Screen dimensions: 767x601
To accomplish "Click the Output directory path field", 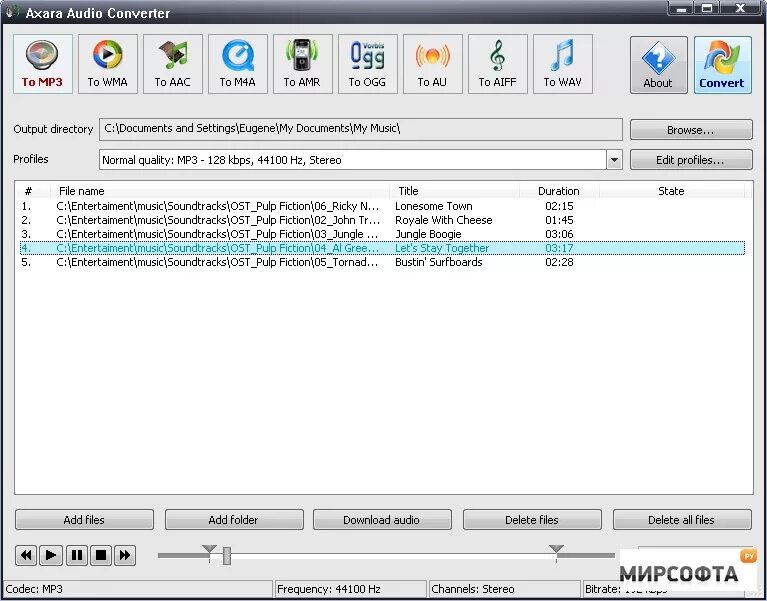I will 361,129.
